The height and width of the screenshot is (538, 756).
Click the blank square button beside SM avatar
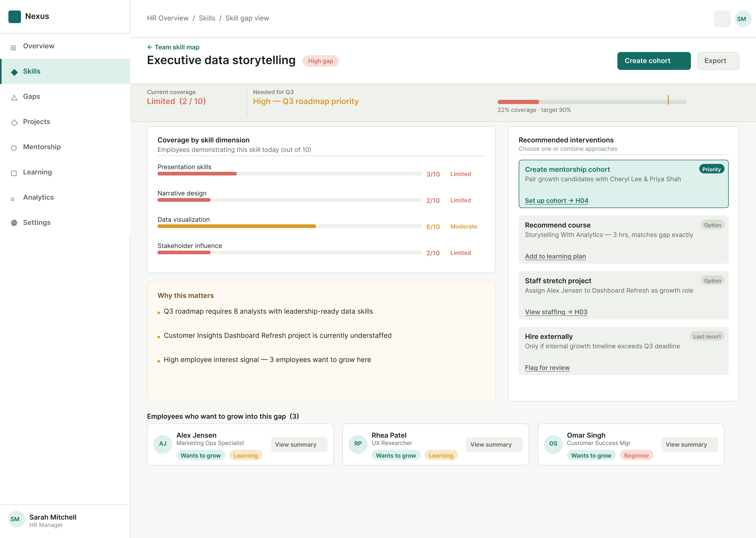[x=722, y=19]
